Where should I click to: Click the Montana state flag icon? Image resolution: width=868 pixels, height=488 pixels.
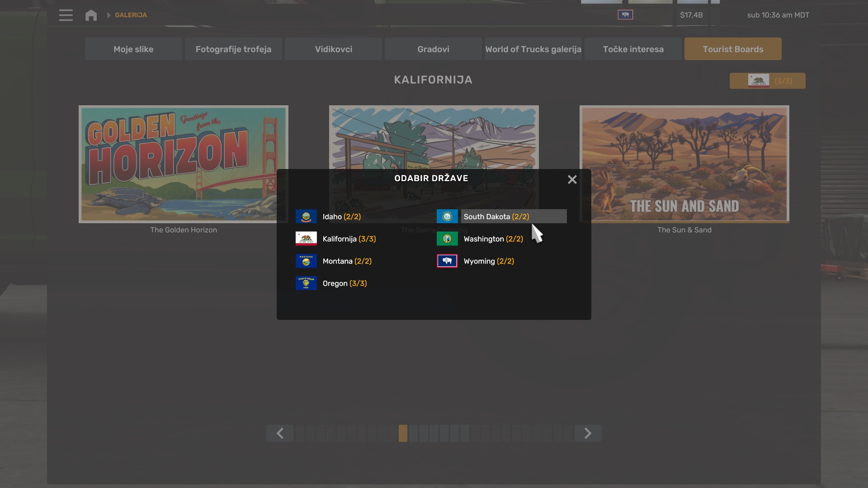click(306, 261)
